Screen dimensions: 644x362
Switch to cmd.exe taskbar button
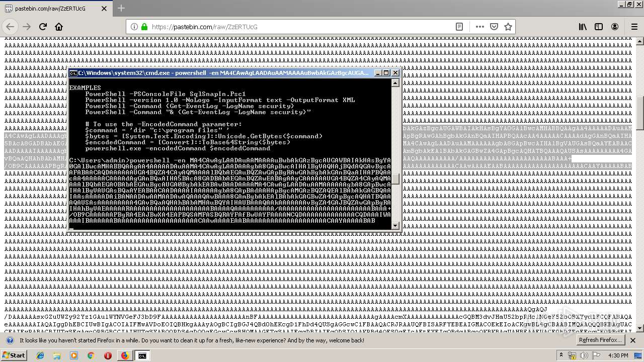tap(142, 355)
